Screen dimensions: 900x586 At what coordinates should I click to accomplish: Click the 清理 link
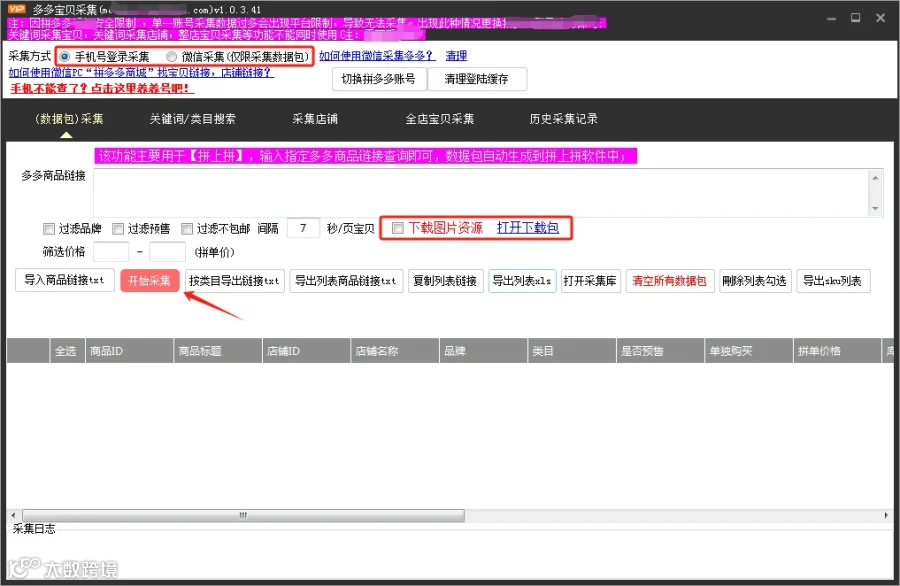pyautogui.click(x=456, y=56)
